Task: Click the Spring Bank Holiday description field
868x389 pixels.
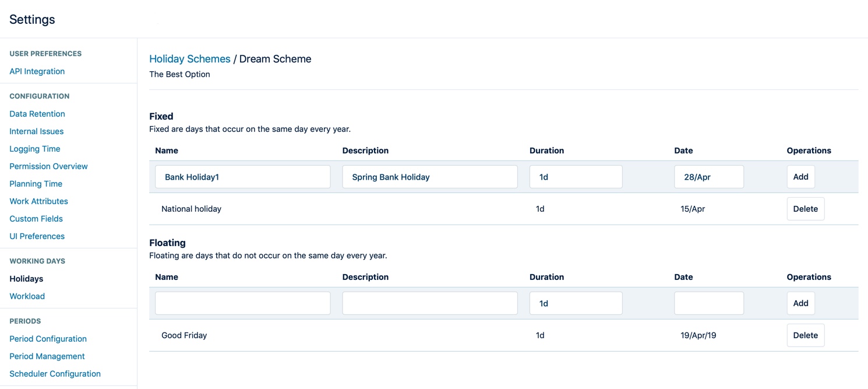Action: click(429, 177)
